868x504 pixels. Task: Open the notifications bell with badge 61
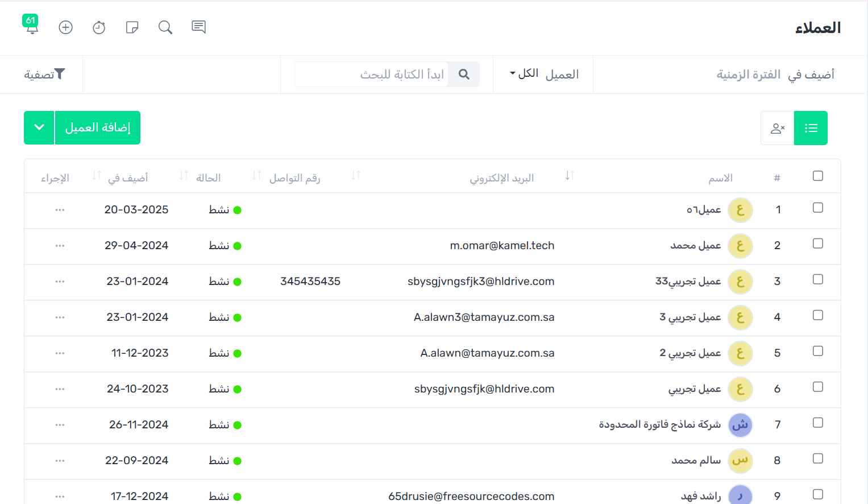point(32,26)
